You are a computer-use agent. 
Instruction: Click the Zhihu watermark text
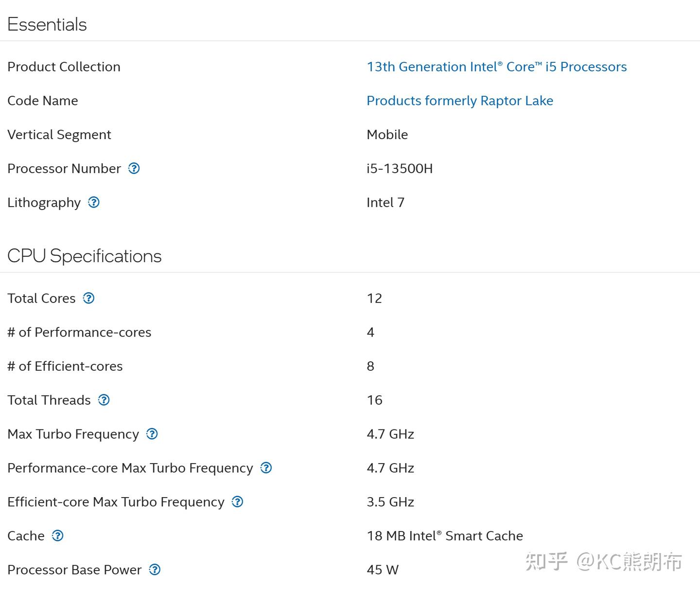click(x=604, y=561)
